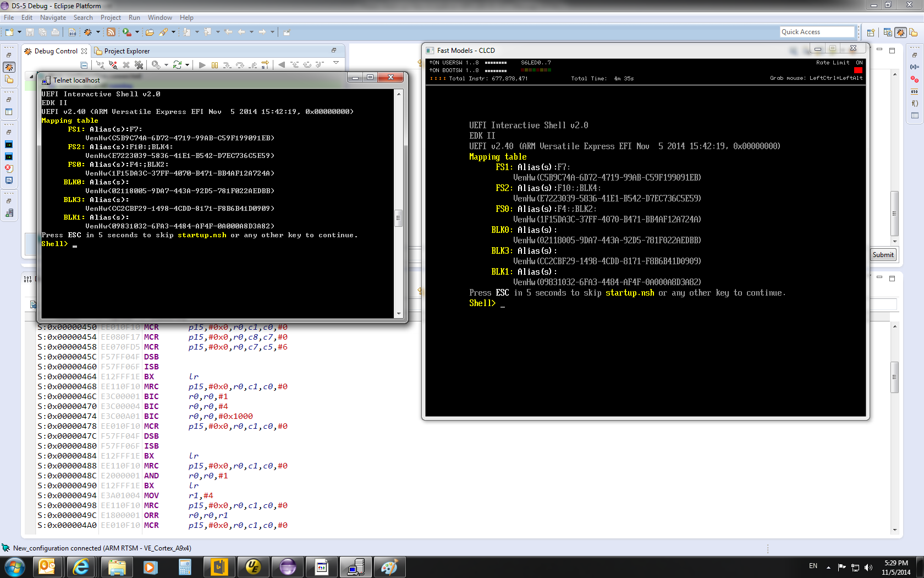Open the Error Log fast view icon
The width and height of the screenshot is (924, 578).
point(9,168)
